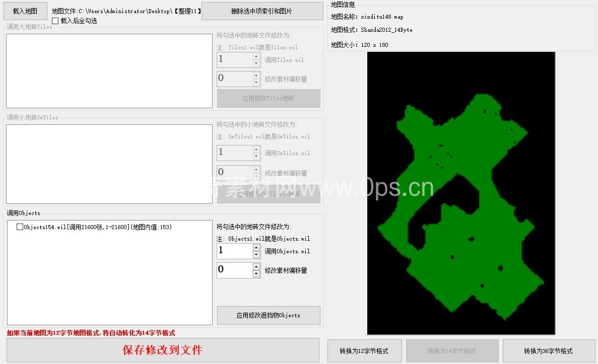Image resolution: width=598 pixels, height=364 pixels.
Task: Click the 应用修改Tiles地砖 button
Action: tap(269, 99)
